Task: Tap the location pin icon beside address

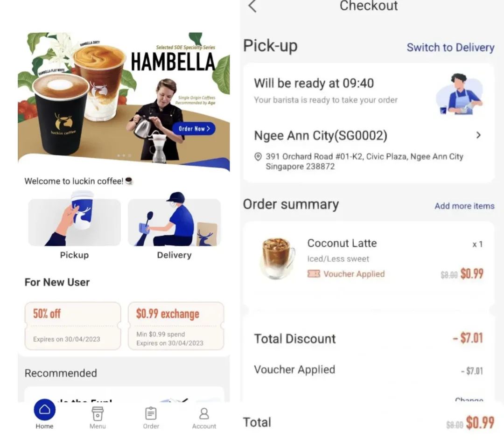Action: pos(258,156)
